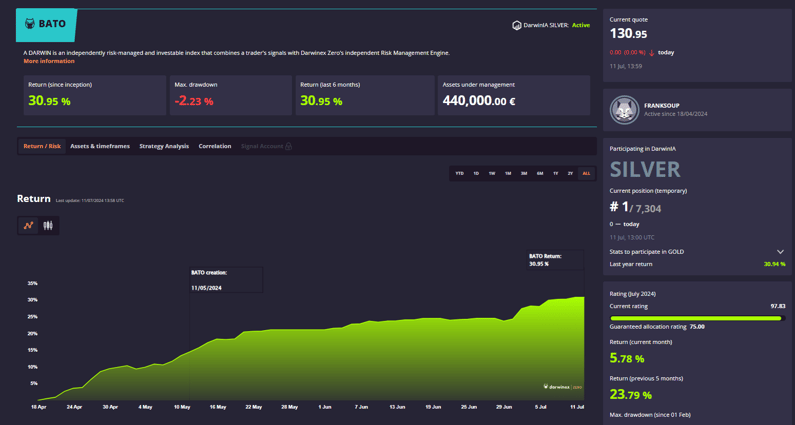
Task: Follow the More information link
Action: [x=49, y=62]
